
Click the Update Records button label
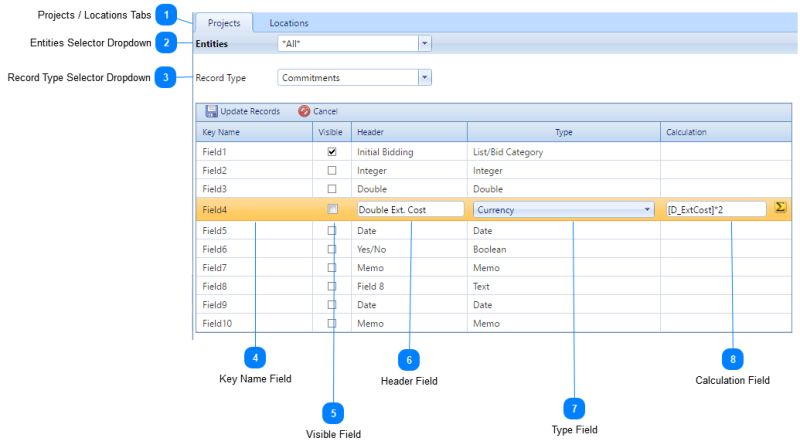[x=250, y=111]
